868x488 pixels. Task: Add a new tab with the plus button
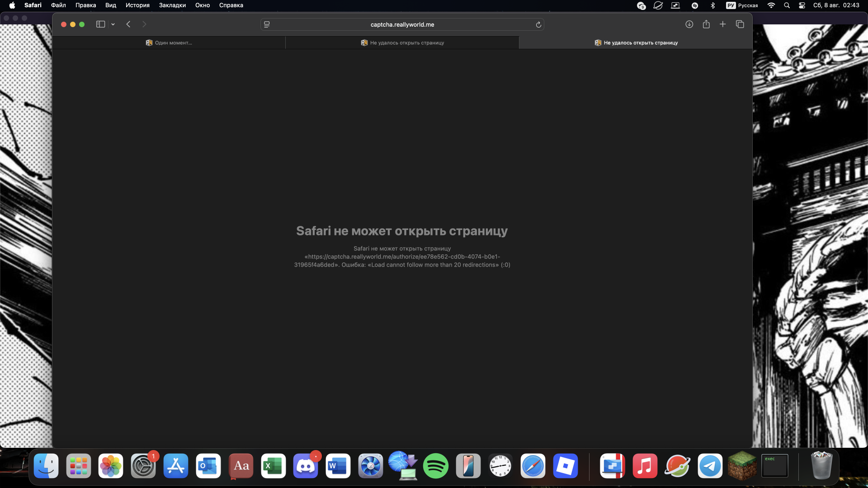723,24
